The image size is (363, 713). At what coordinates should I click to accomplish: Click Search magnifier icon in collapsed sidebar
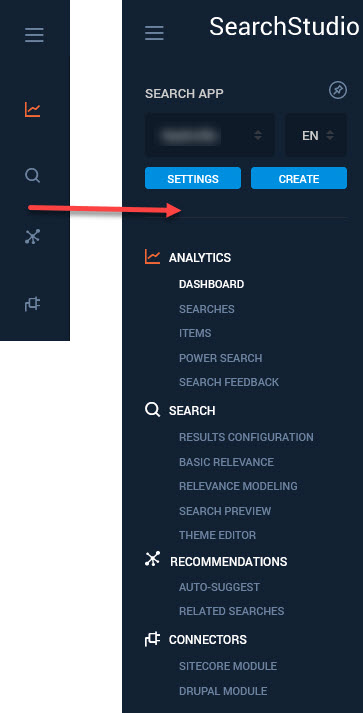(x=33, y=175)
